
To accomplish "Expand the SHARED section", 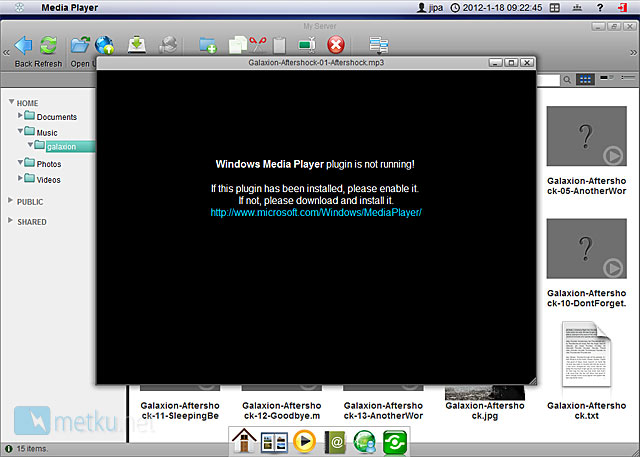I will pos(11,220).
